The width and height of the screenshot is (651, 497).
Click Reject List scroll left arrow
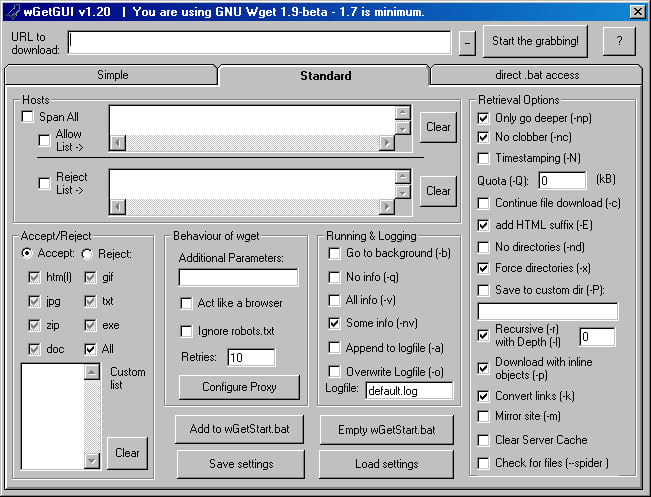click(x=118, y=207)
